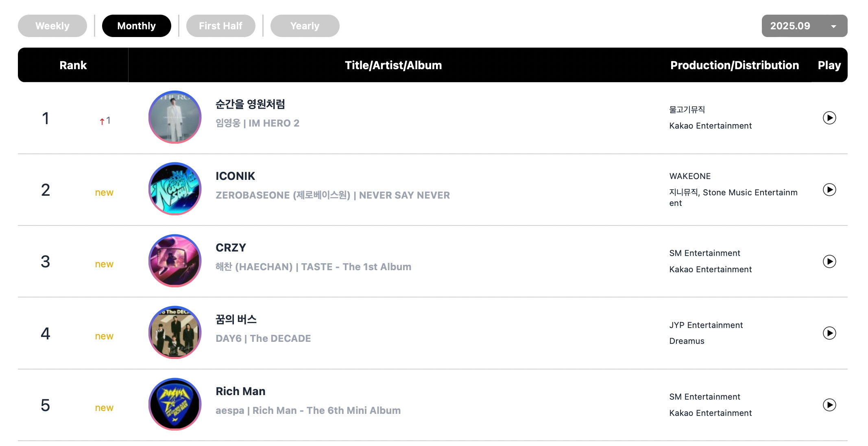Play CRZY by HAECHAN

(829, 261)
